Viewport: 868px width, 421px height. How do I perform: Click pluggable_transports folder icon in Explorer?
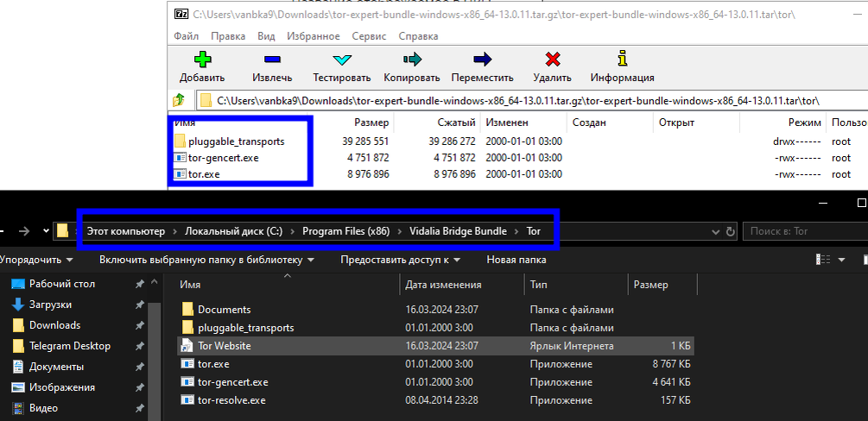point(187,328)
